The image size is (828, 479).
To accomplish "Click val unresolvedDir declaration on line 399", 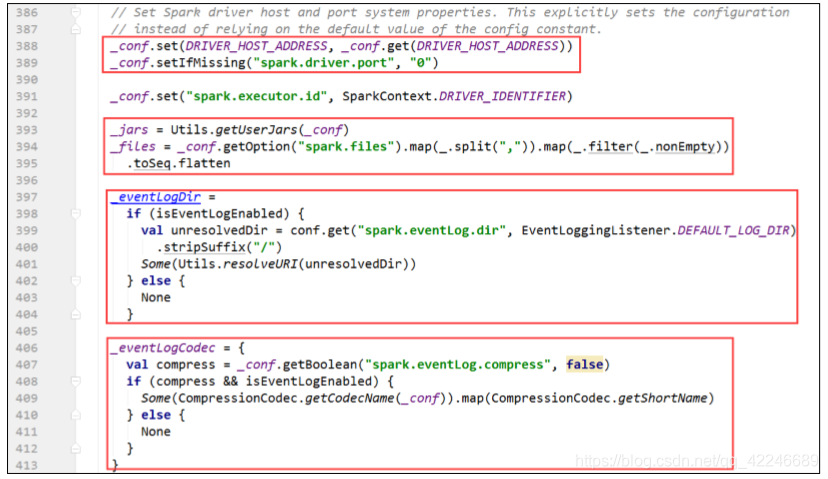I will coord(204,231).
